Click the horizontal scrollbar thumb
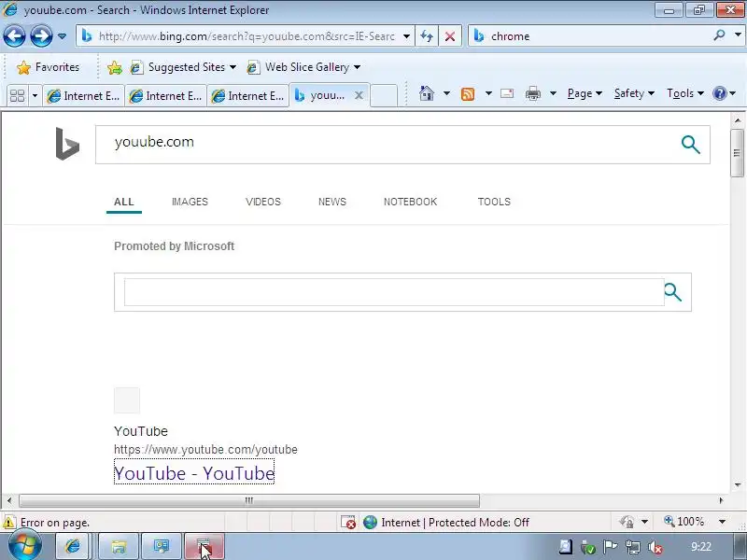Image resolution: width=747 pixels, height=560 pixels. point(249,500)
